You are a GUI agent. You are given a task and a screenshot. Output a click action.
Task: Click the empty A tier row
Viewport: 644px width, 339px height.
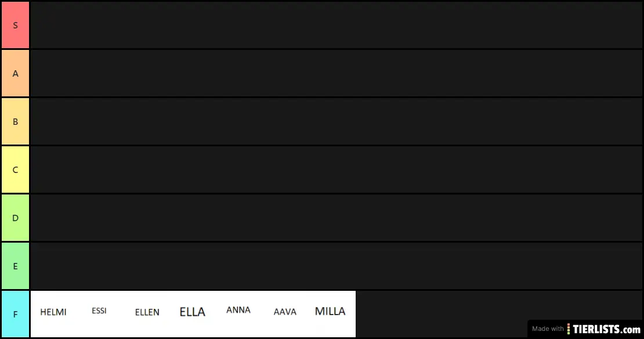[x=337, y=73]
